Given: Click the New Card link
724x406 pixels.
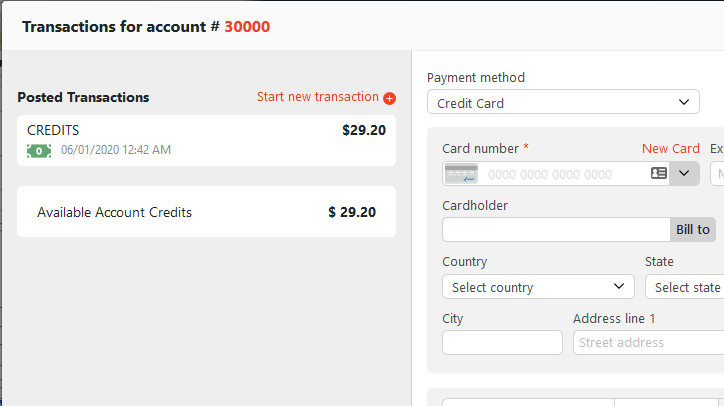Looking at the screenshot, I should coord(670,148).
